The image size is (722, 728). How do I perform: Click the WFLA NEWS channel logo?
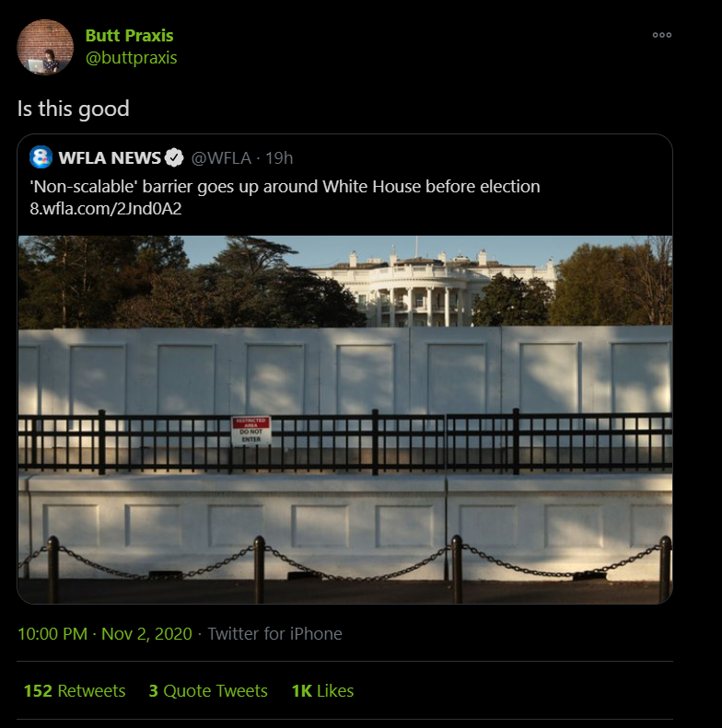(x=41, y=157)
